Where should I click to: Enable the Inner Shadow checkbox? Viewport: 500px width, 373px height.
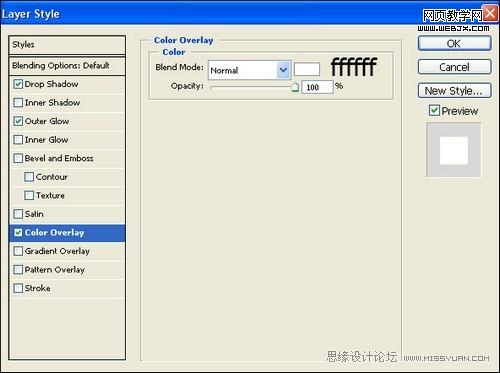[18, 102]
